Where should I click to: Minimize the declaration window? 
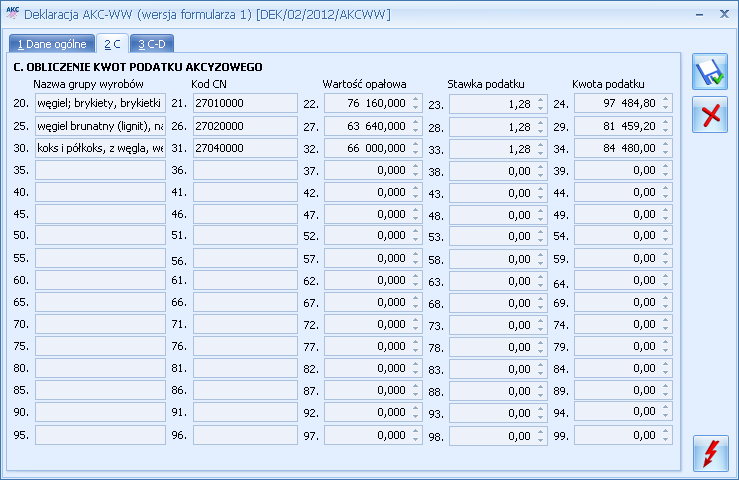click(x=699, y=15)
